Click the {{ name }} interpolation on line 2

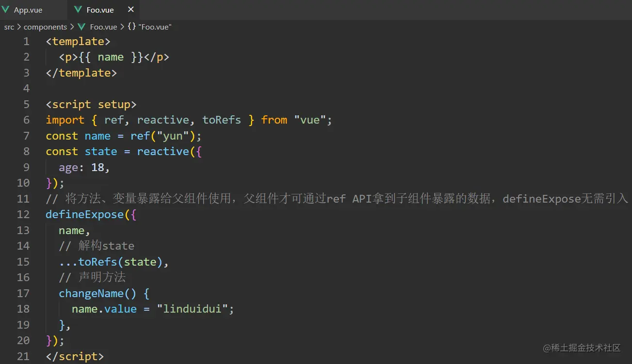111,57
